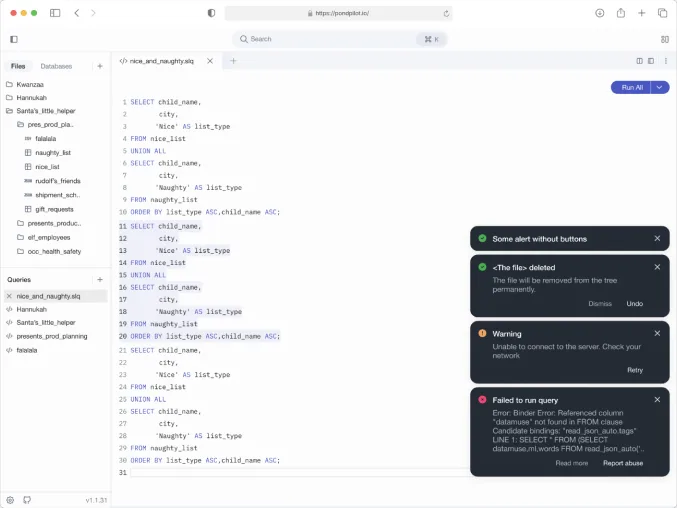Screen dimensions: 677x508
Task: Click the Run All button
Action: (631, 87)
